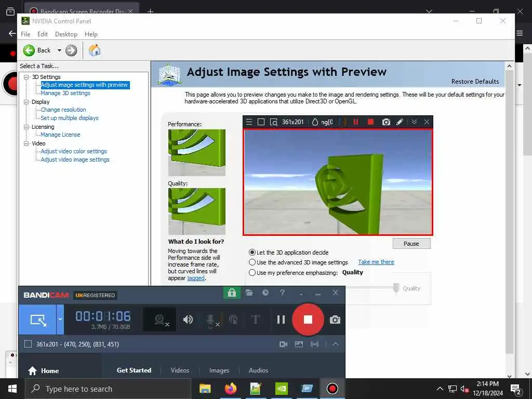This screenshot has height=399, width=532.
Task: Collapse the Display tree node
Action: [26, 102]
